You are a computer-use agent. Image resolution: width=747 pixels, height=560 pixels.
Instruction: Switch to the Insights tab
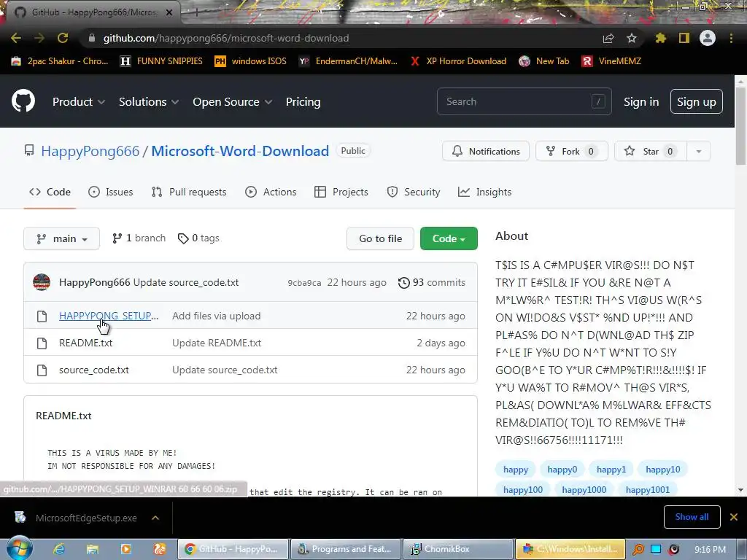click(484, 192)
